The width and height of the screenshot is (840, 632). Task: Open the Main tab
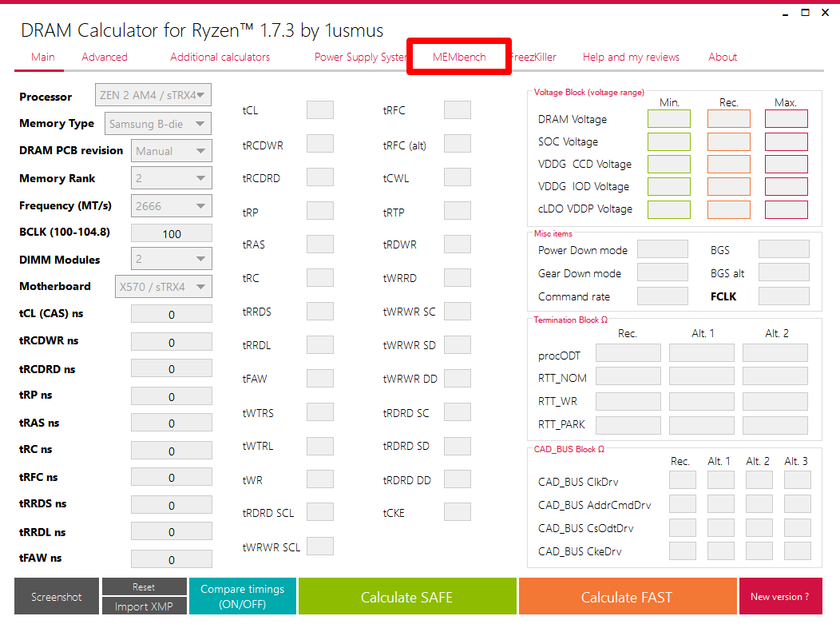pyautogui.click(x=43, y=57)
